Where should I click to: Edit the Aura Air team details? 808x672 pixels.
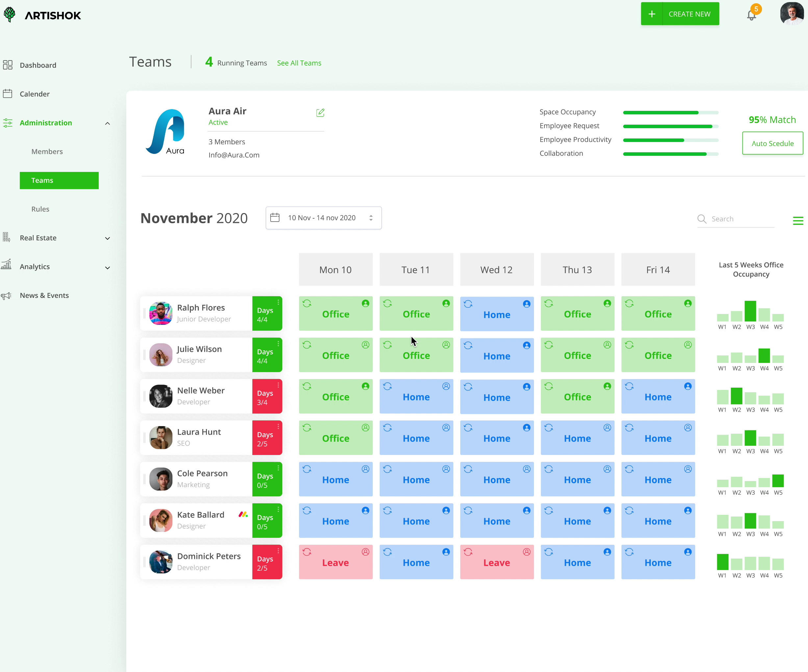[320, 113]
